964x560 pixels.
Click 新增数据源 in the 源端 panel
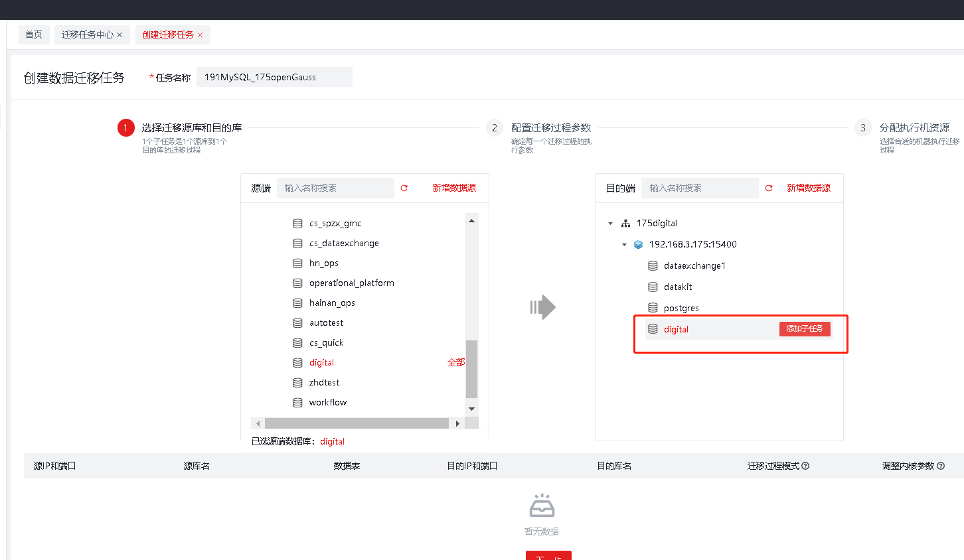tap(454, 188)
